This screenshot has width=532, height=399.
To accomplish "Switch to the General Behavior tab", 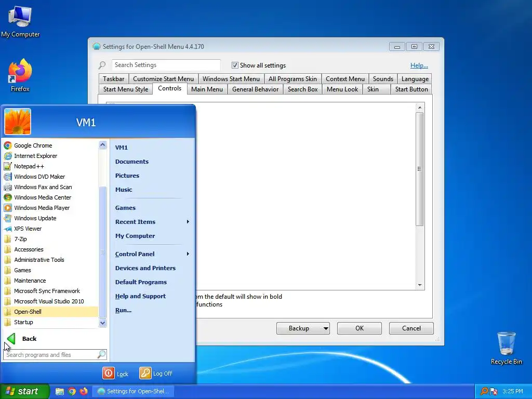I will [x=256, y=89].
